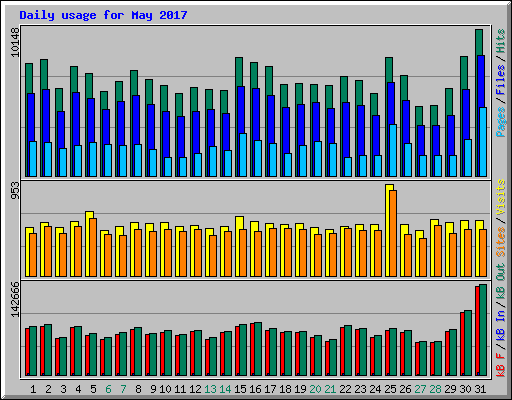
Task: Click the day 15 green hits bar
Action: click(x=239, y=72)
